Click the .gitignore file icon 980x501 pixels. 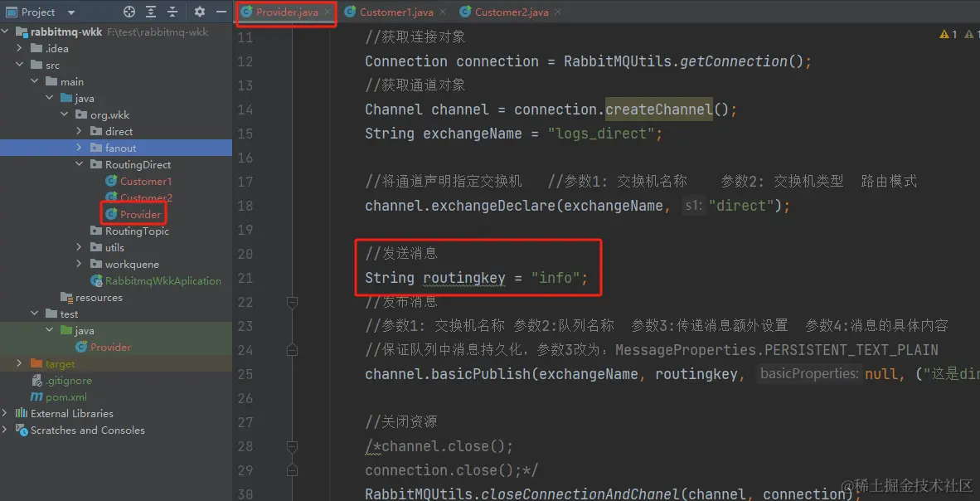(x=36, y=380)
